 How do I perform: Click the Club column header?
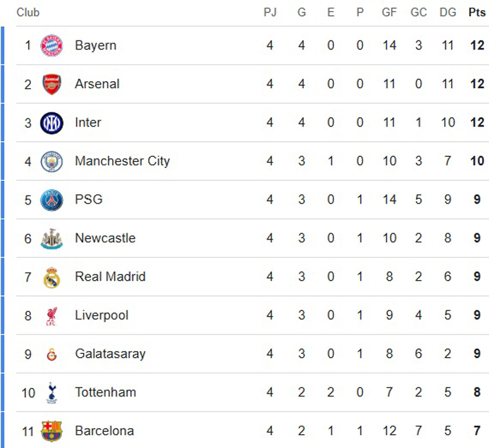tap(28, 12)
